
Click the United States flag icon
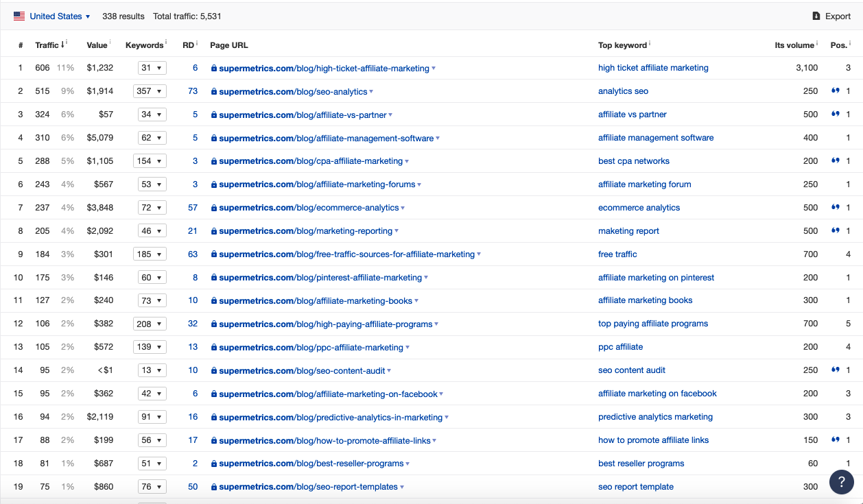19,16
